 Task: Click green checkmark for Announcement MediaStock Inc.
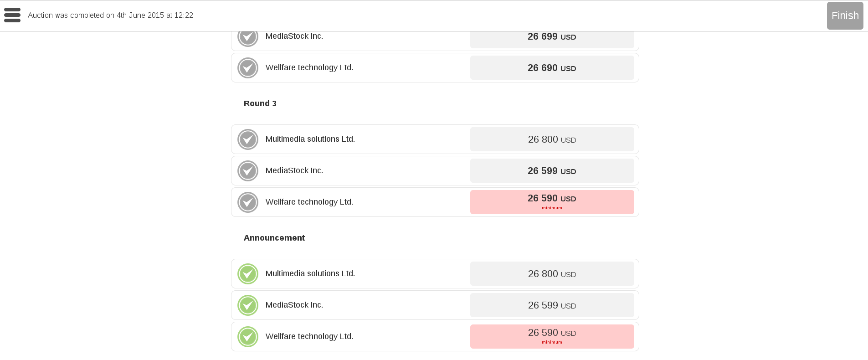tap(248, 305)
